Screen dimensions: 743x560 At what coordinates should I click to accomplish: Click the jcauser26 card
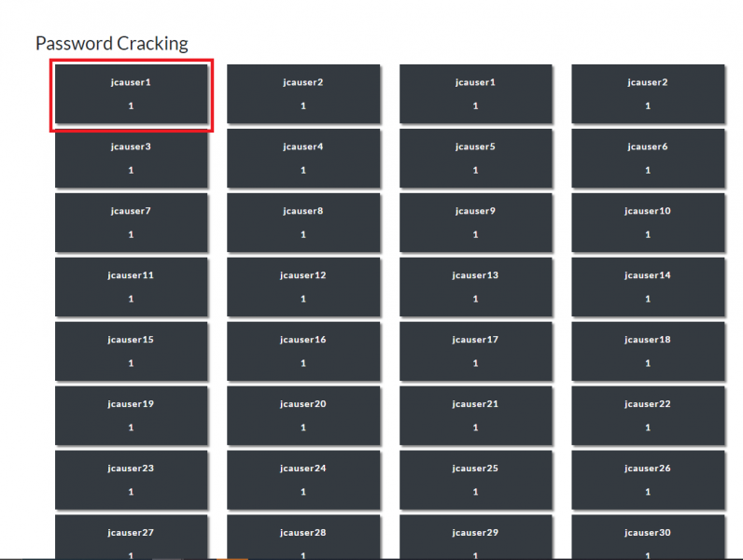pos(648,481)
